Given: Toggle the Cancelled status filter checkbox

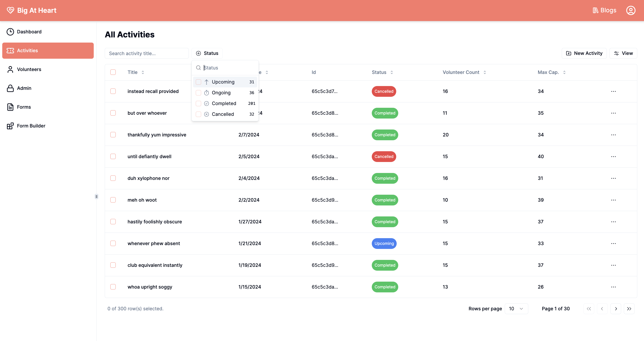Looking at the screenshot, I should (198, 114).
